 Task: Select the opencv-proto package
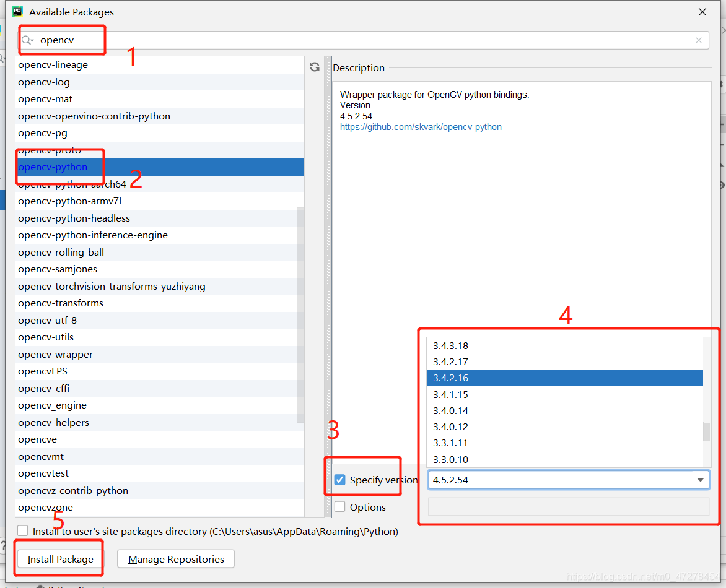tap(160, 150)
